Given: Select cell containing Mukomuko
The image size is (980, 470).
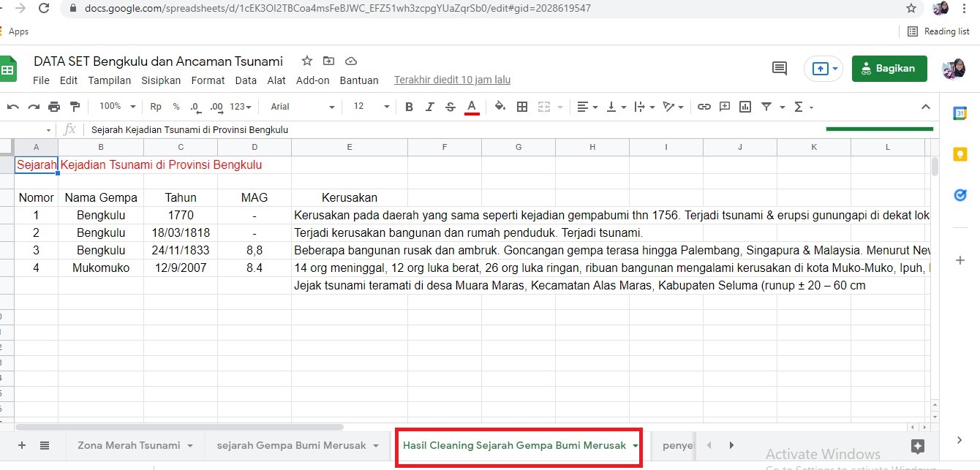Looking at the screenshot, I should click(101, 268).
